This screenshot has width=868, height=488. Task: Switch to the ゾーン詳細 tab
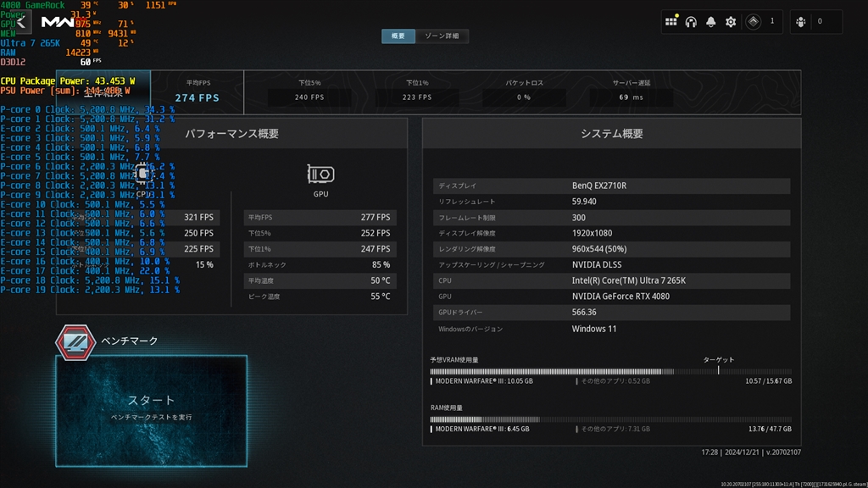click(442, 36)
